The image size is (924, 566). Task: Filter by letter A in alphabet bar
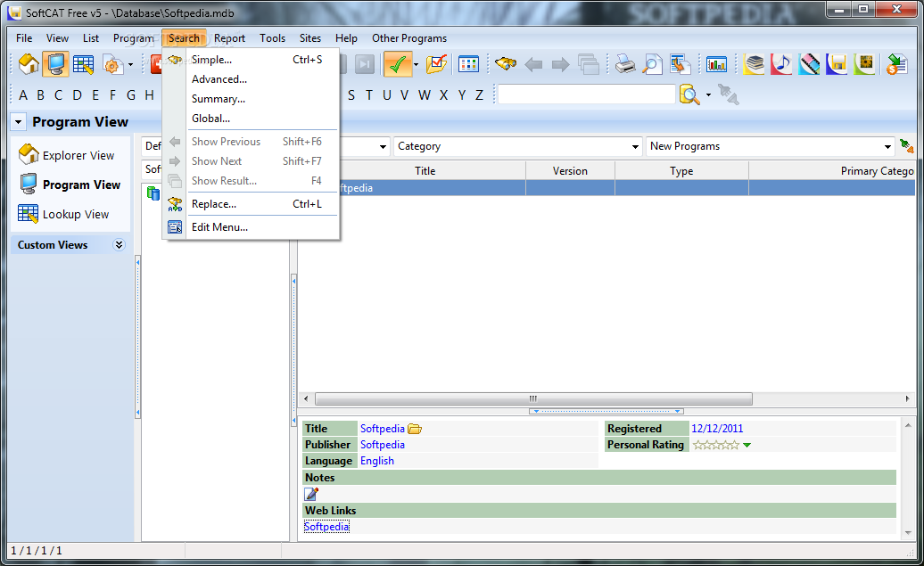(23, 95)
